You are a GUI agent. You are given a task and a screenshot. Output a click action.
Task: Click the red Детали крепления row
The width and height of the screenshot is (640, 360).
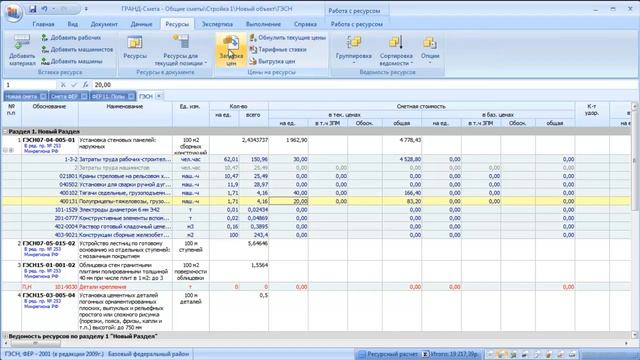tap(318, 287)
